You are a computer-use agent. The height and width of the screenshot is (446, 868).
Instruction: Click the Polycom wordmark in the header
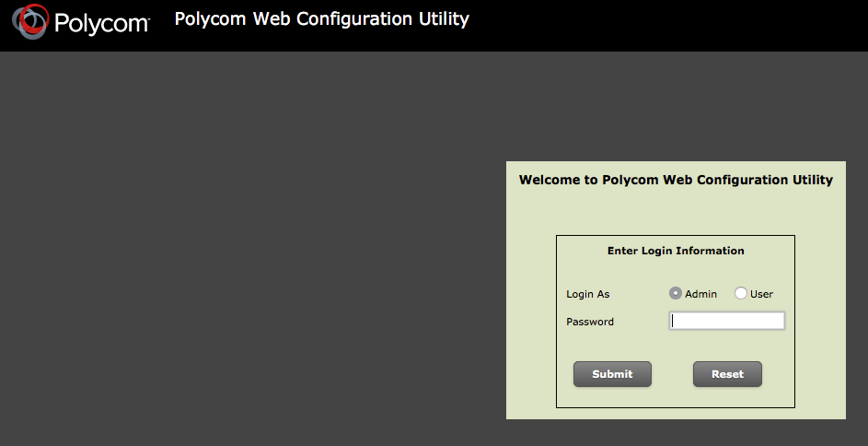101,23
